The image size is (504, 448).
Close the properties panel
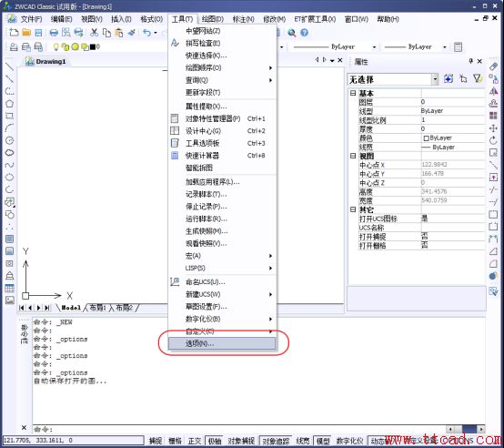pos(479,61)
